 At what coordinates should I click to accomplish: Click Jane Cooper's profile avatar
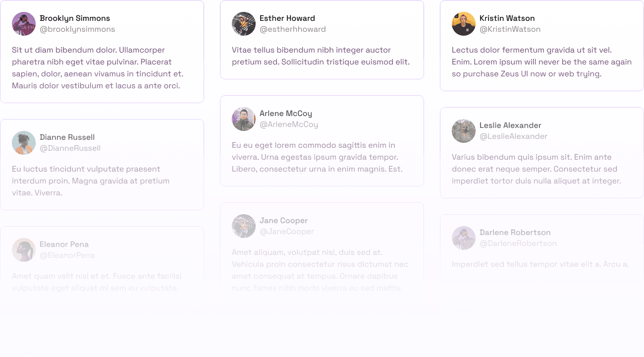coord(244,226)
